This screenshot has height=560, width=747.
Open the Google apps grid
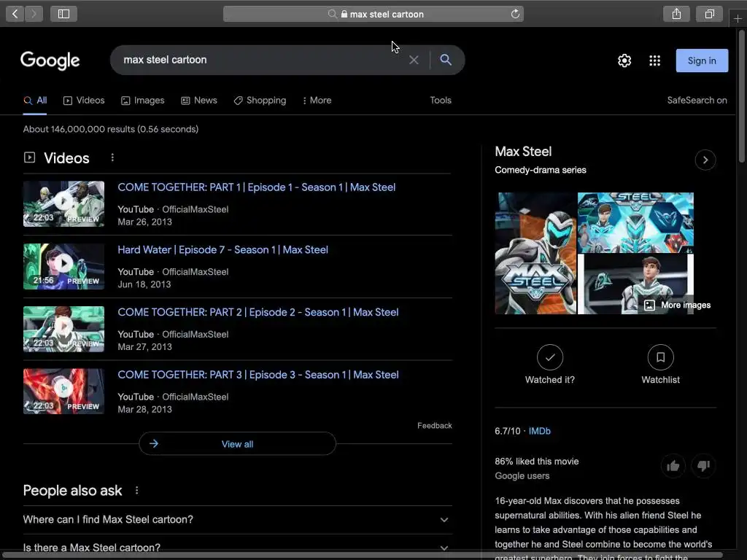(654, 61)
